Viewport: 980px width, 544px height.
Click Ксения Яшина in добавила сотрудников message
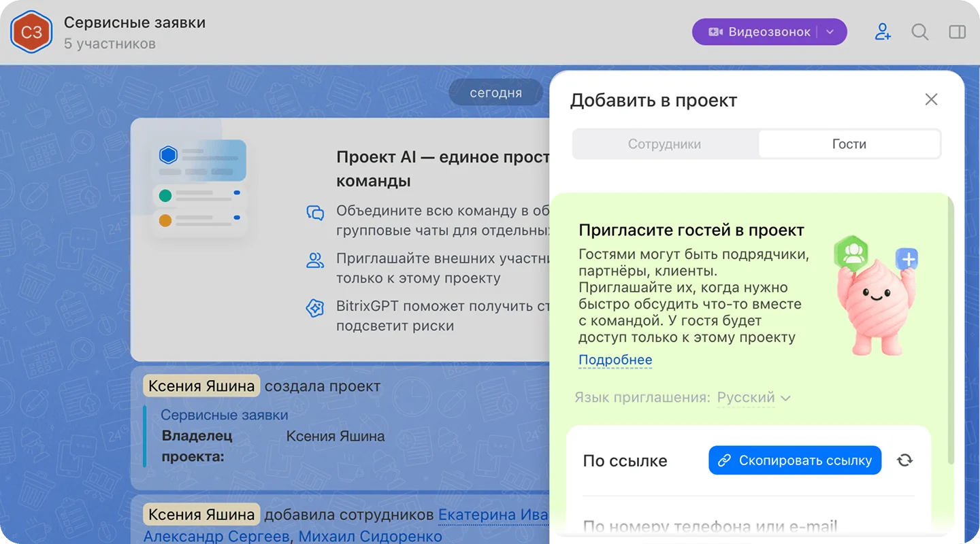(201, 515)
